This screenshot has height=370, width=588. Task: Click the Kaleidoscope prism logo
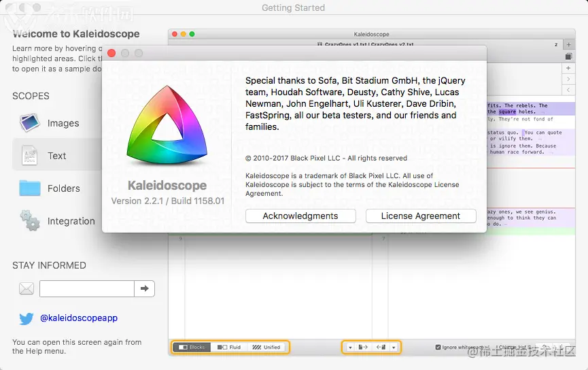(167, 126)
